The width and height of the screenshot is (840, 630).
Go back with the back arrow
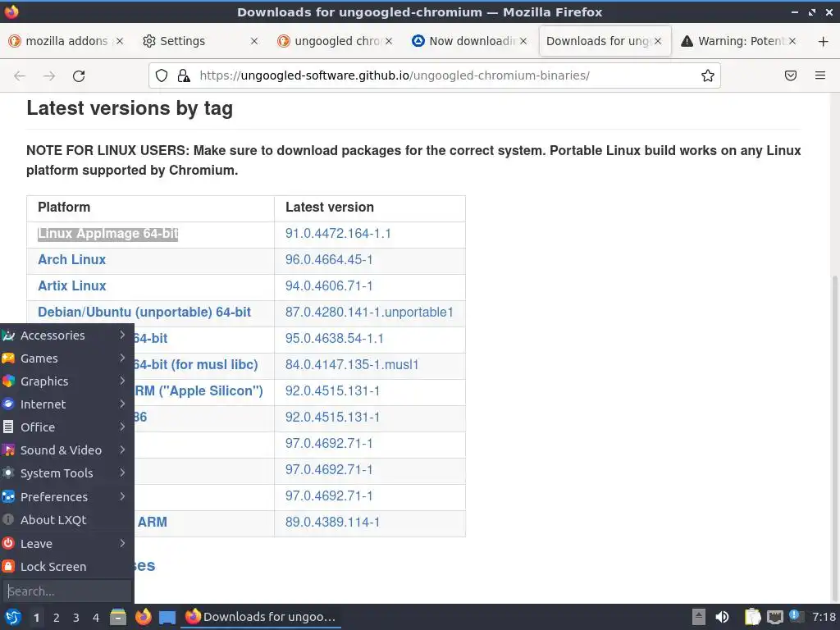(x=20, y=76)
